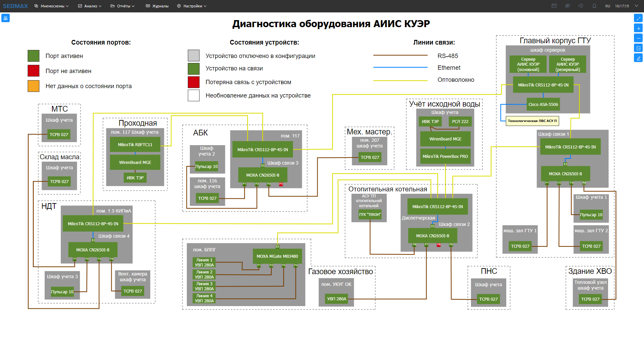The image size is (644, 362).
Task: Click the red P4 port on MOXA in АБК
Action: (281, 184)
